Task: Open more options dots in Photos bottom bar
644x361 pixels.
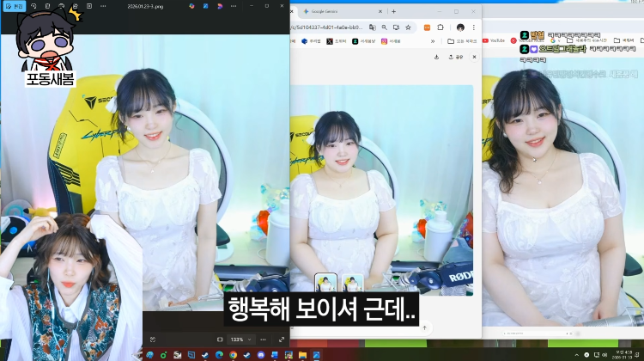Action: point(264,340)
